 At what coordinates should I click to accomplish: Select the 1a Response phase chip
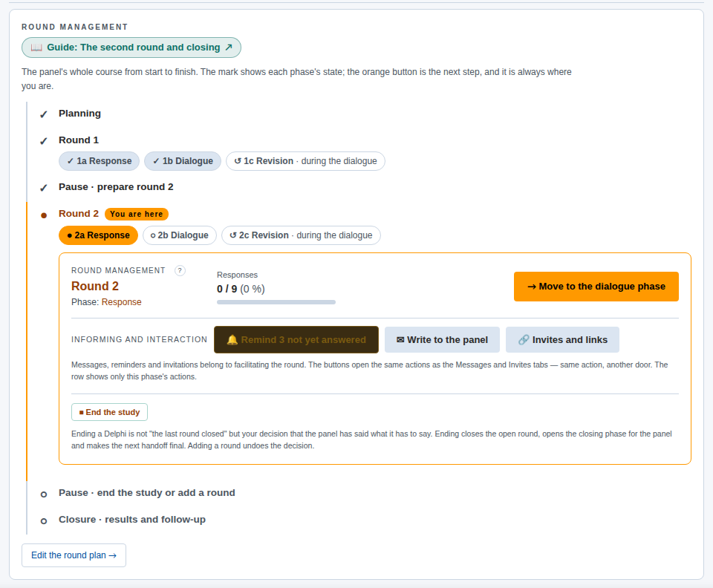99,161
